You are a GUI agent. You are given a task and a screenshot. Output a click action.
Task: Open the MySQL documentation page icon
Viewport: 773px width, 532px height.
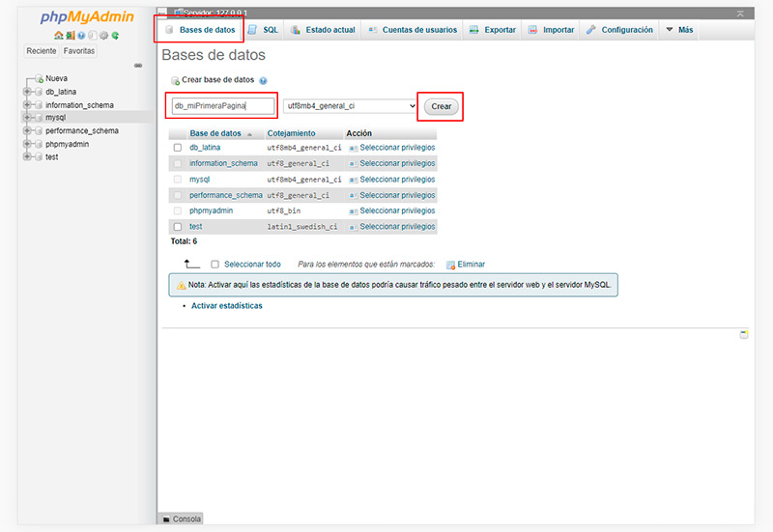click(x=92, y=36)
